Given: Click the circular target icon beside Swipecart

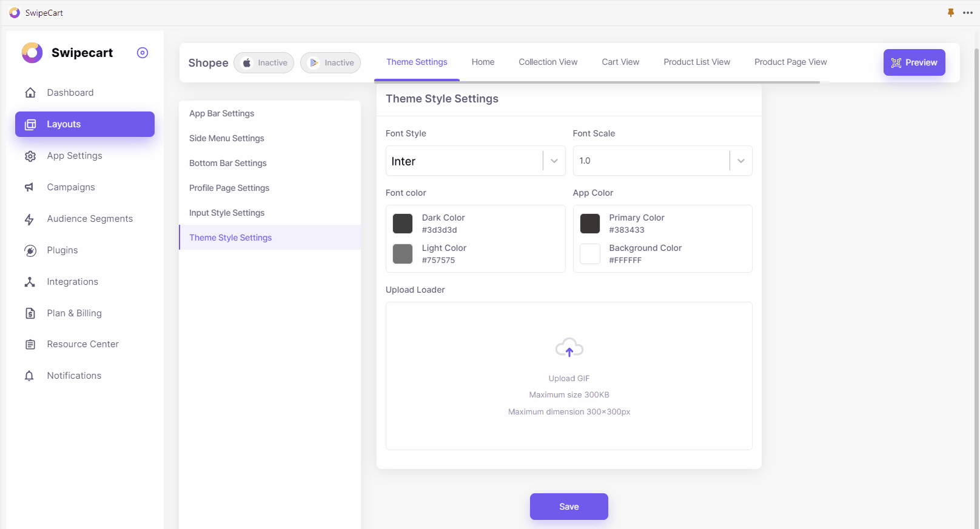Looking at the screenshot, I should 143,53.
